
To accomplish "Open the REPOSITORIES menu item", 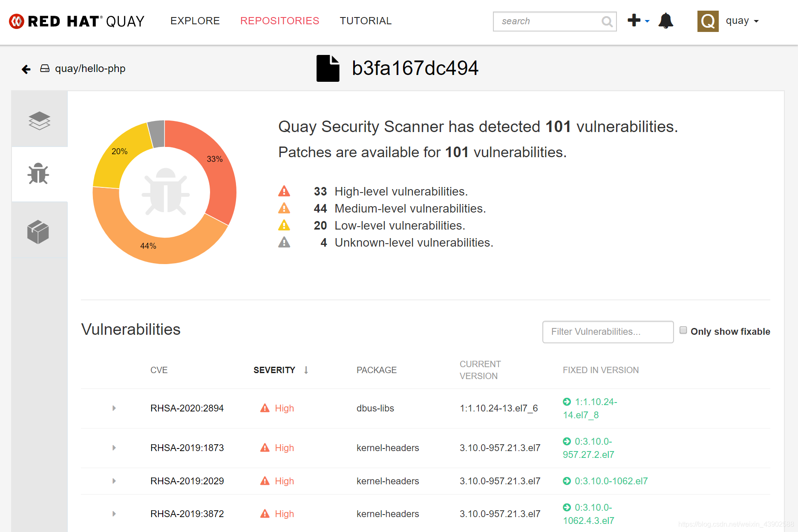I will (279, 21).
